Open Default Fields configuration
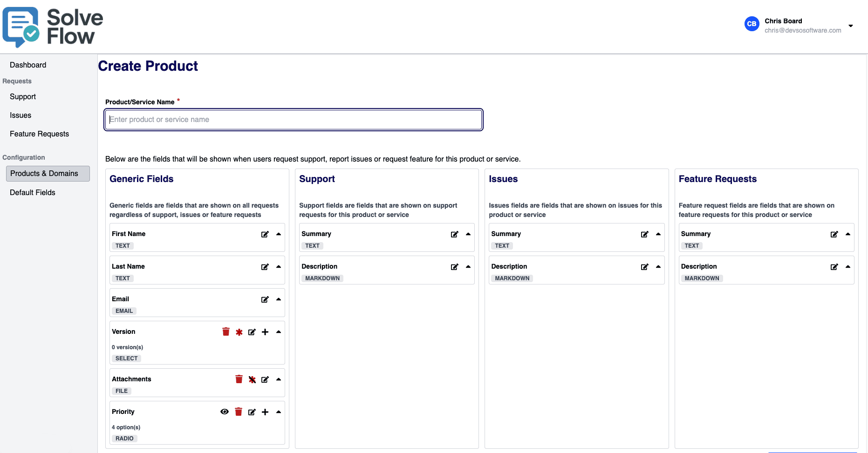This screenshot has width=868, height=453. tap(32, 192)
